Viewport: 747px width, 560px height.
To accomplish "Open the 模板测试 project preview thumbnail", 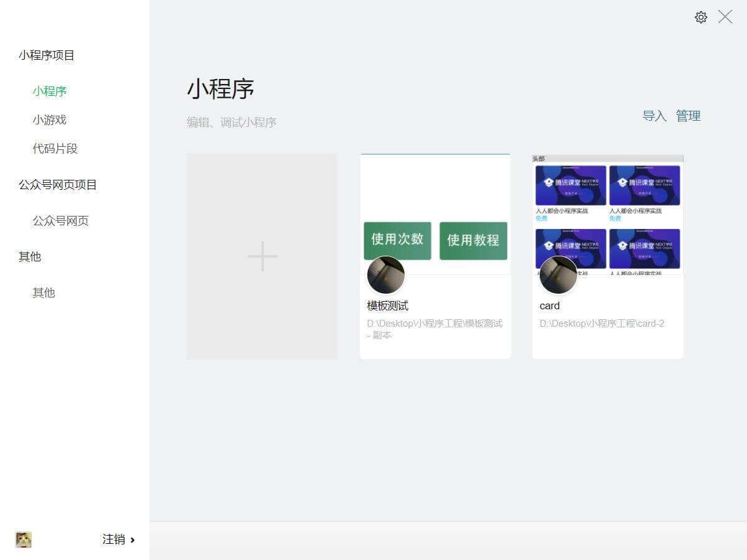I will pyautogui.click(x=435, y=215).
